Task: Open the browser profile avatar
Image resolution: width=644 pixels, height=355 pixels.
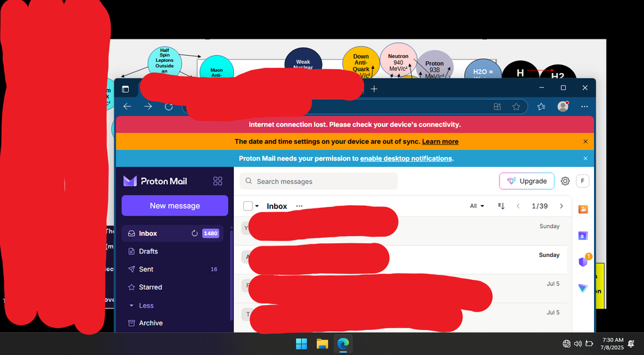Action: coord(563,106)
